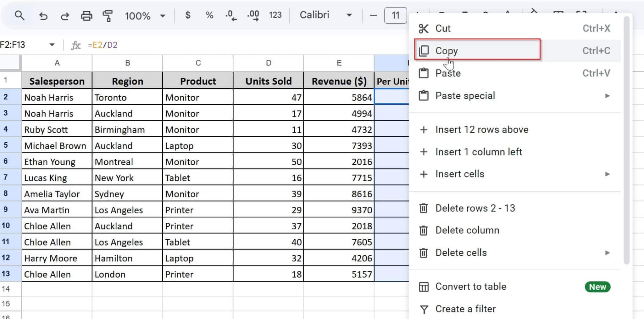Click the Undo icon
This screenshot has height=319, width=644.
44,15
